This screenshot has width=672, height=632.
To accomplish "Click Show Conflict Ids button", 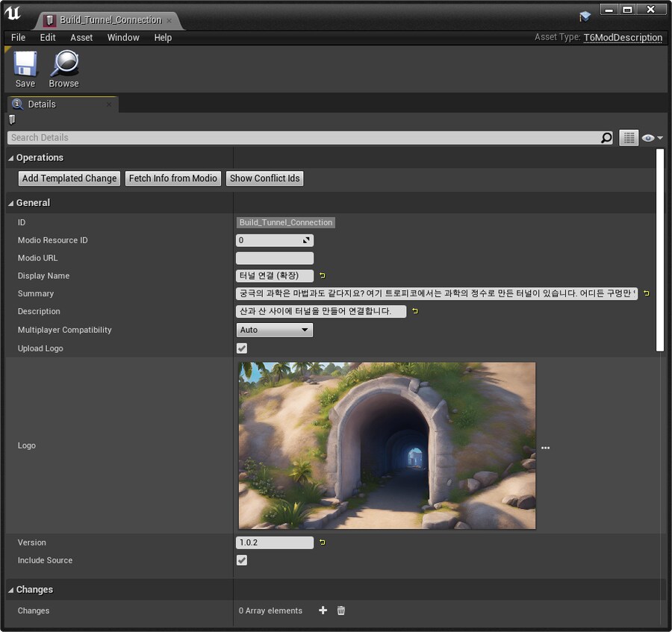I will pos(265,178).
